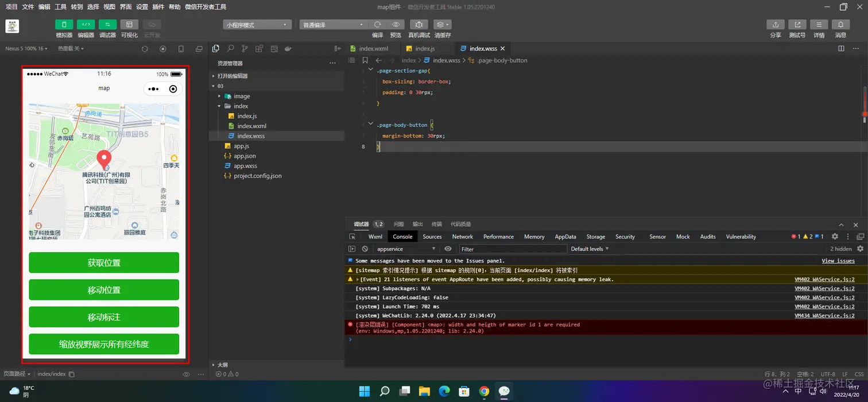868x402 pixels.
Task: Switch to the Wxml devtools tab
Action: click(x=375, y=237)
